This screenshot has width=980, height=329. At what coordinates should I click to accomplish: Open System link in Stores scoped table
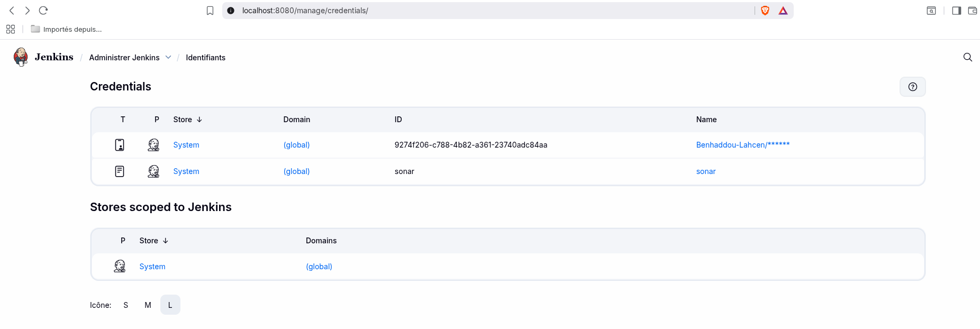click(152, 267)
